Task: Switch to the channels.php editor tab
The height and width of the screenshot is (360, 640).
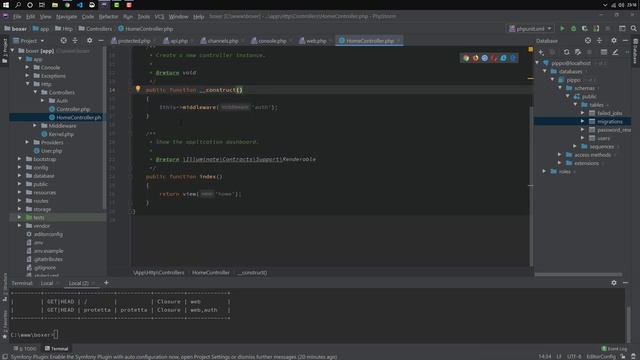Action: coord(220,41)
